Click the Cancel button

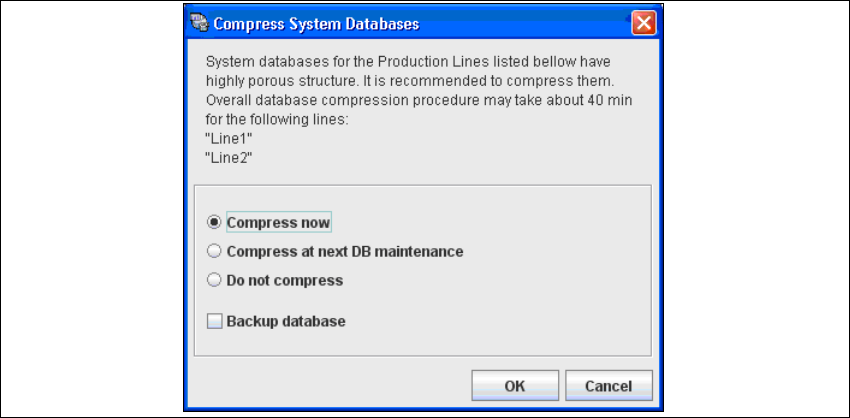[x=608, y=386]
